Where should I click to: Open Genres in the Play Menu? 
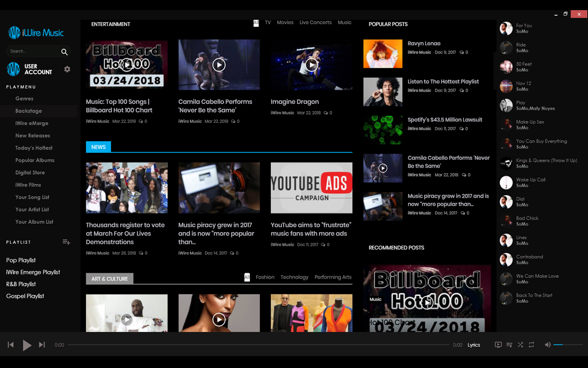(x=24, y=98)
